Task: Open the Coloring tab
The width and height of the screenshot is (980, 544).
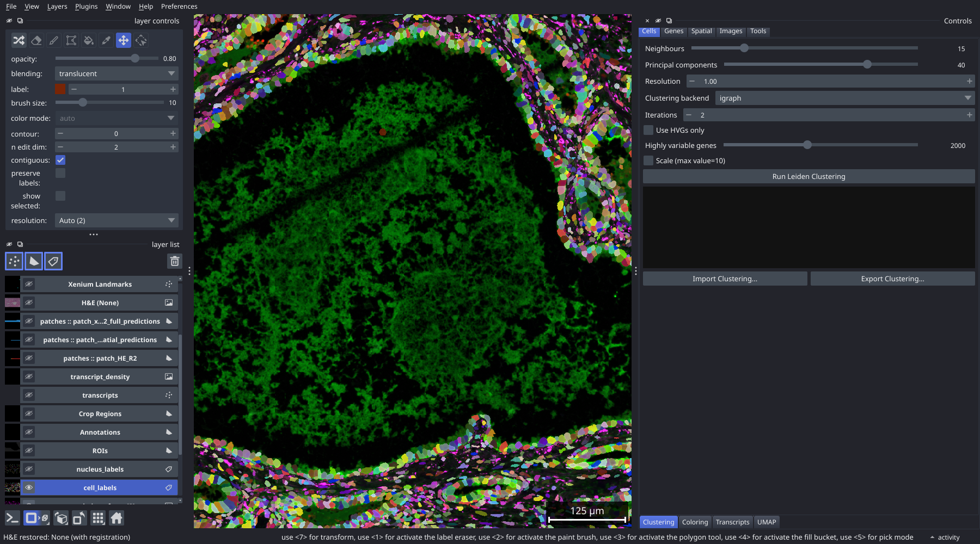Action: pos(695,522)
